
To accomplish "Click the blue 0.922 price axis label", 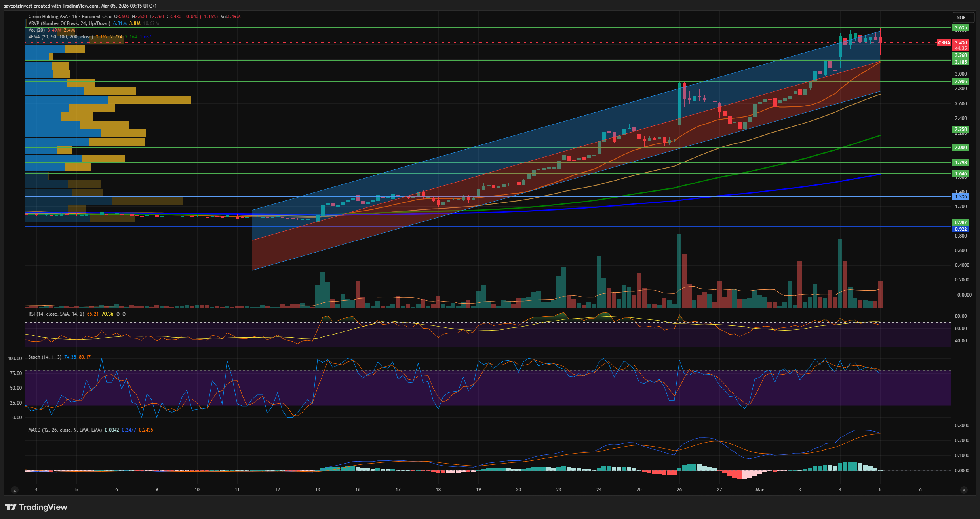I will [961, 229].
